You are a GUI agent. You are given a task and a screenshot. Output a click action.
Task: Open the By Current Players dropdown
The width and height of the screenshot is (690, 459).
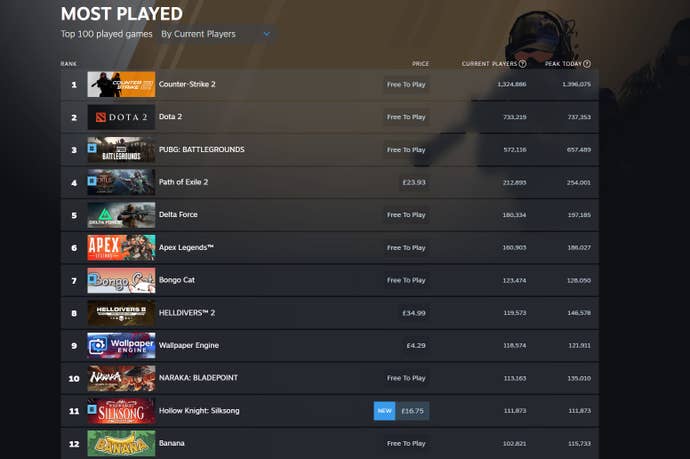coord(215,34)
